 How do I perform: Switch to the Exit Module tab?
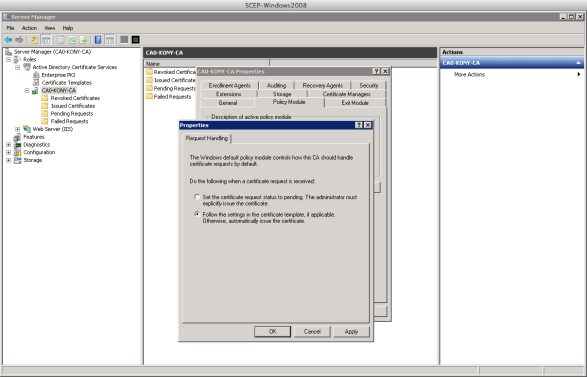[x=355, y=103]
